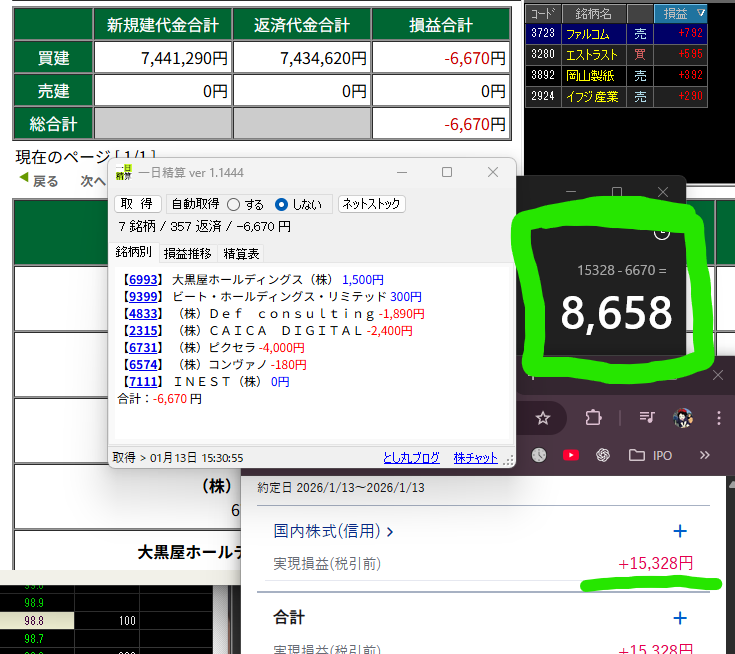
Task: Select the しない auto-fetch radio button
Action: pyautogui.click(x=281, y=204)
